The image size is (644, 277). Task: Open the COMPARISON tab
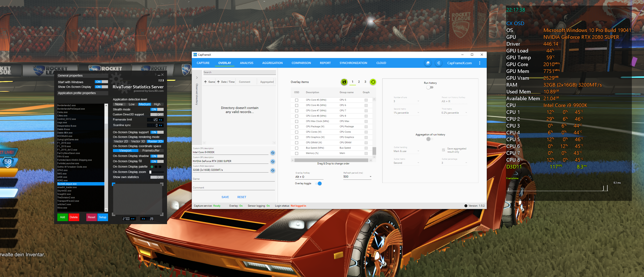(x=301, y=63)
